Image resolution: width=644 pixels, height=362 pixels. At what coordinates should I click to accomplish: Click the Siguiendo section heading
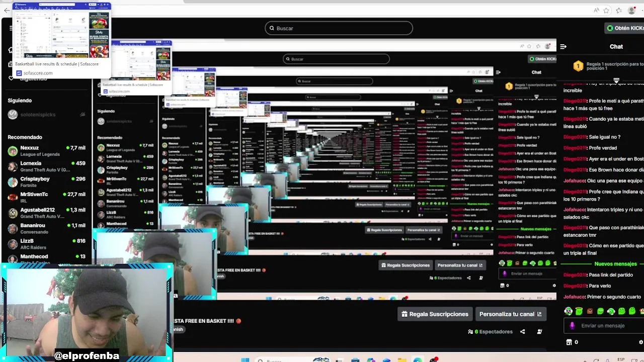click(20, 101)
